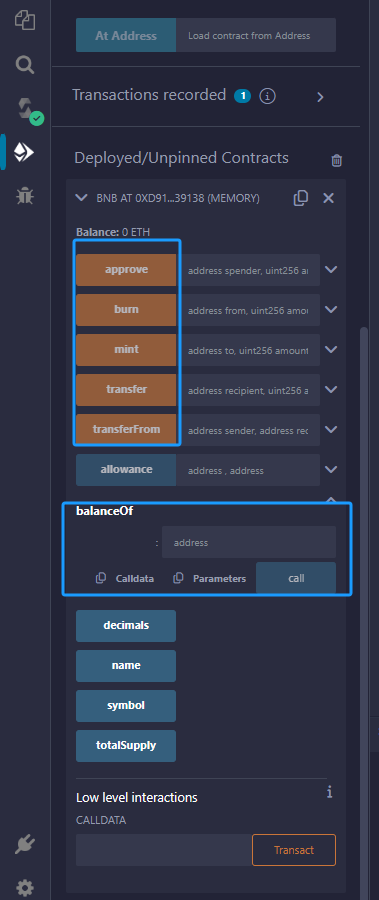Open the File Explorer sidebar icon
The image size is (379, 900).
pyautogui.click(x=25, y=21)
